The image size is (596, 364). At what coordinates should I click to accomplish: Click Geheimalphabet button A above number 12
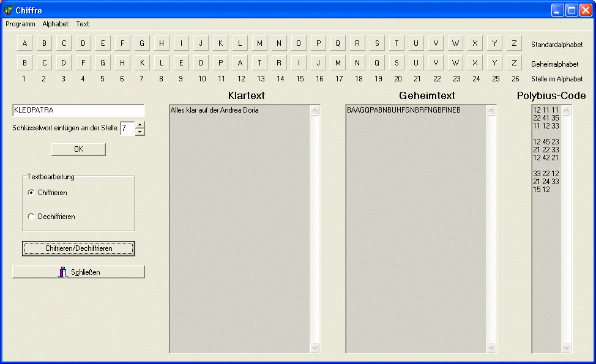[x=240, y=62]
